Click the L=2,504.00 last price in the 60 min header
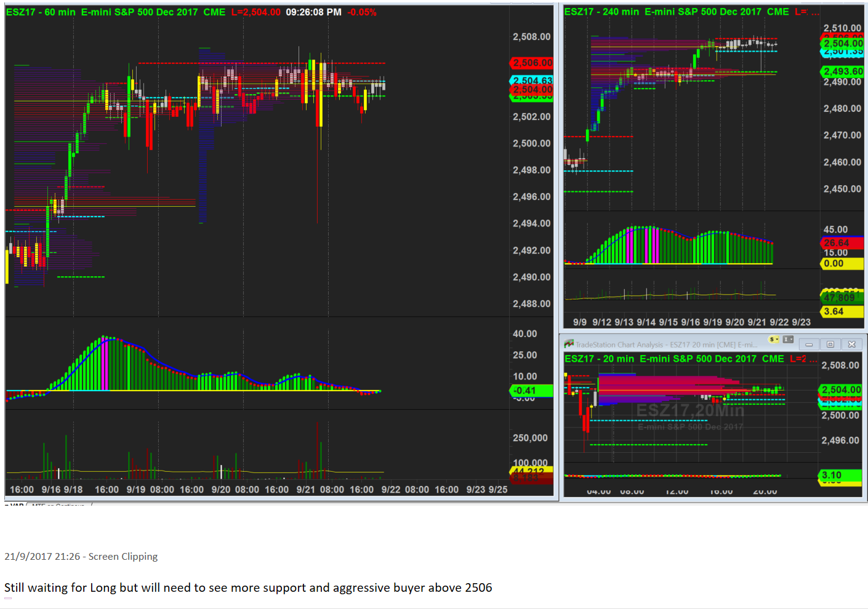Viewport: 868px width, 609px height. pos(256,12)
